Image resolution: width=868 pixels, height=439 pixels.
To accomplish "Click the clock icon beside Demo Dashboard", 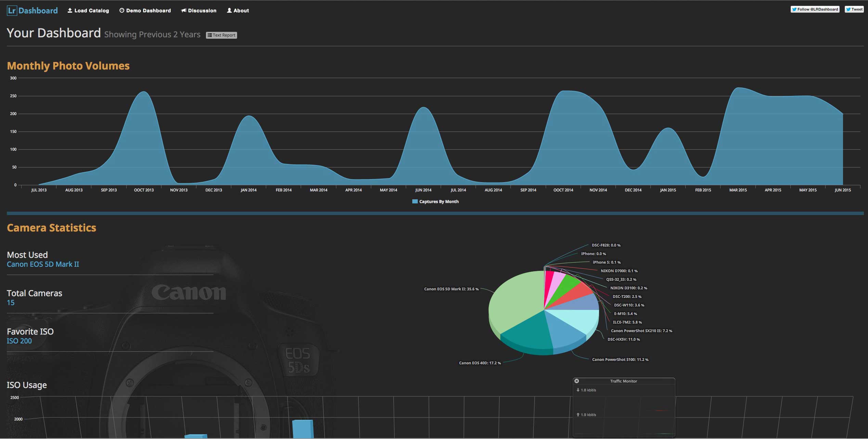I will (x=121, y=11).
